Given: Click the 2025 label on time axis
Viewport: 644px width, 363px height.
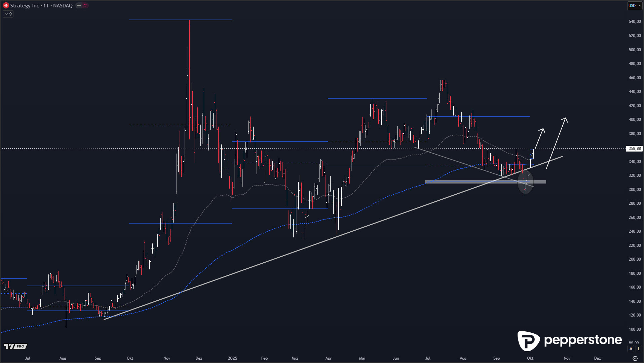Looking at the screenshot, I should (x=232, y=358).
